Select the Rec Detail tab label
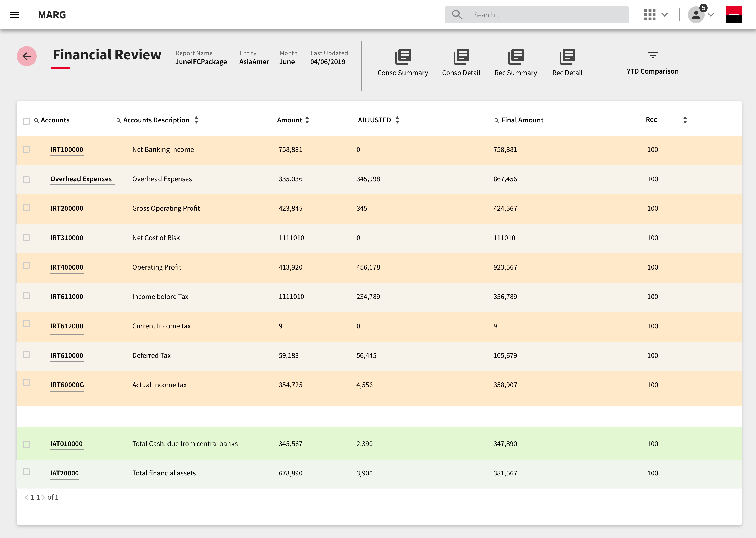Viewport: 756px width, 538px height. pyautogui.click(x=567, y=73)
